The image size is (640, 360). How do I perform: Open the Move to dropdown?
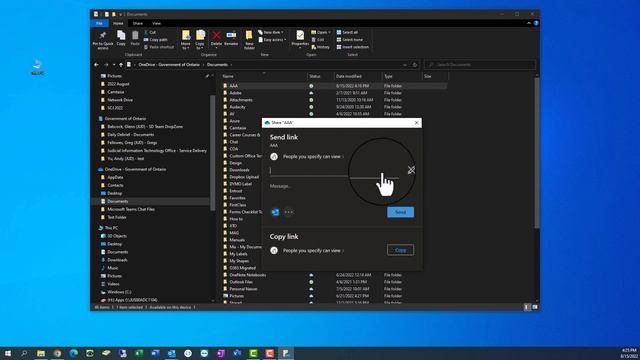coord(186,40)
